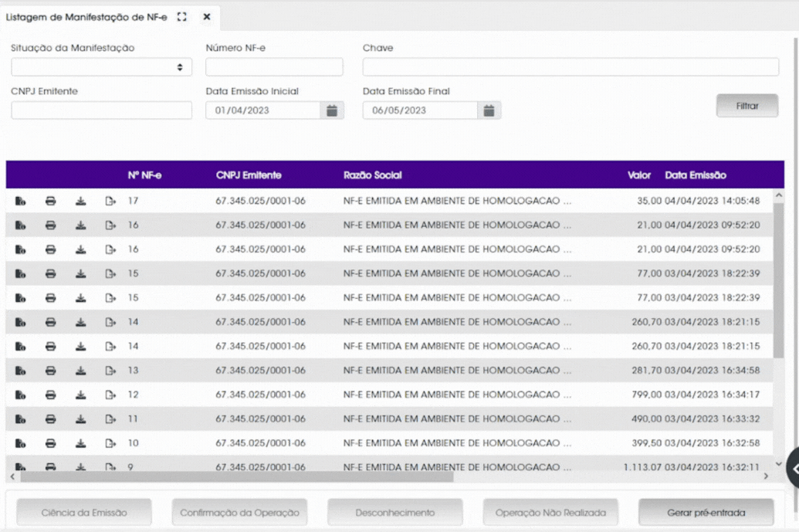Click date 03/04/2023 16:34:17 cell
The height and width of the screenshot is (532, 799).
click(712, 395)
